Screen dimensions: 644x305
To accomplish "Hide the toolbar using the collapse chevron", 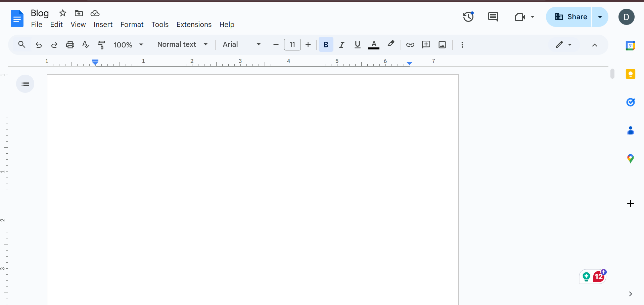I will click(595, 45).
